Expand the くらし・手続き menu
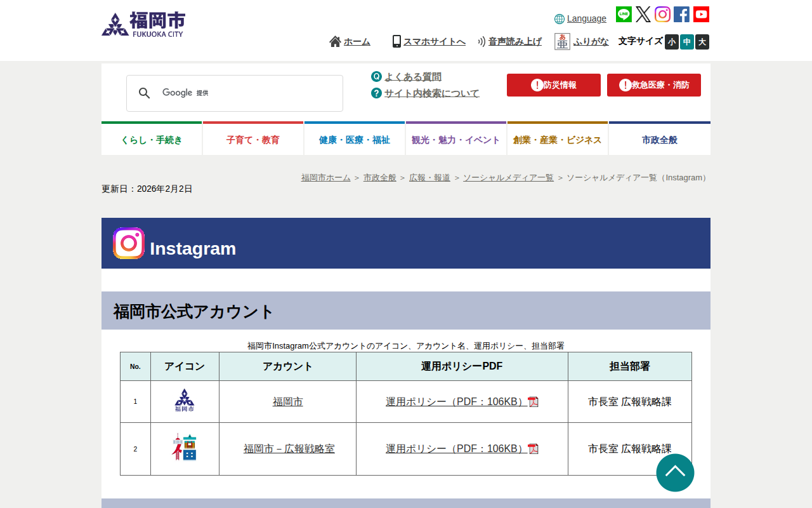This screenshot has height=508, width=812. 152,140
